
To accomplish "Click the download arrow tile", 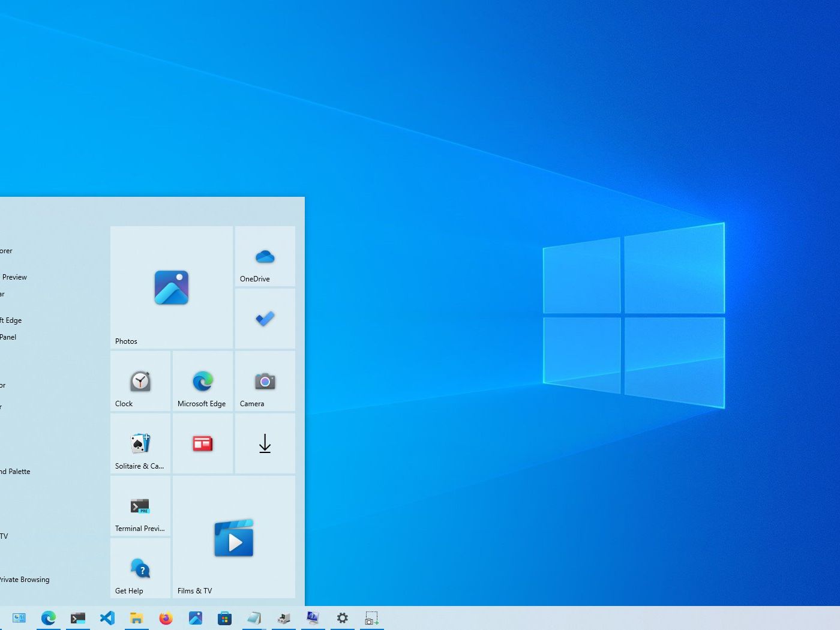I will 265,443.
